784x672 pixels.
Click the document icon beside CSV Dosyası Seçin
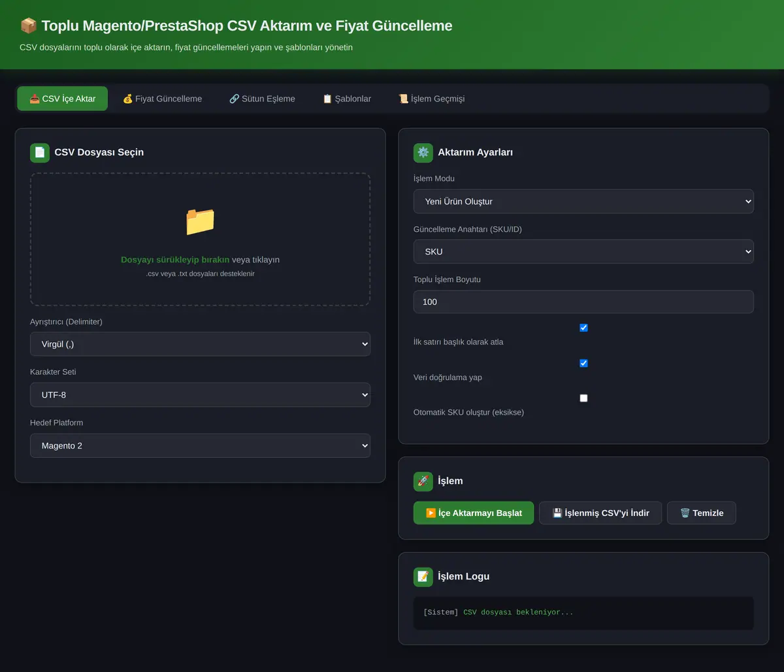40,152
